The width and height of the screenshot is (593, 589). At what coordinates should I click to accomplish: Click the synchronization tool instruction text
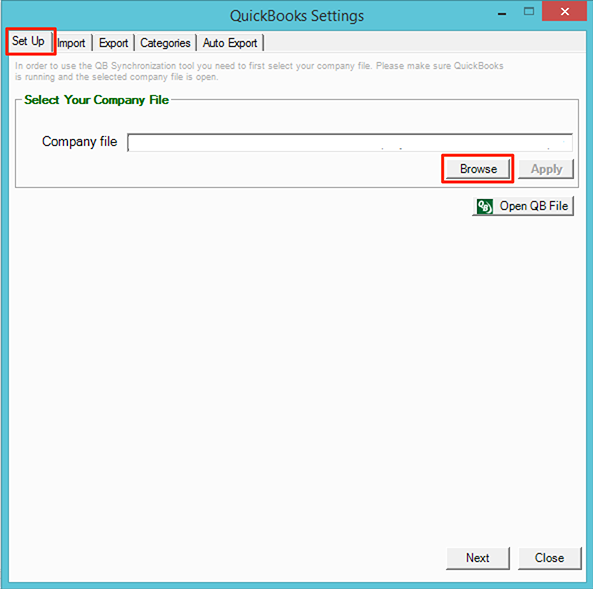259,71
